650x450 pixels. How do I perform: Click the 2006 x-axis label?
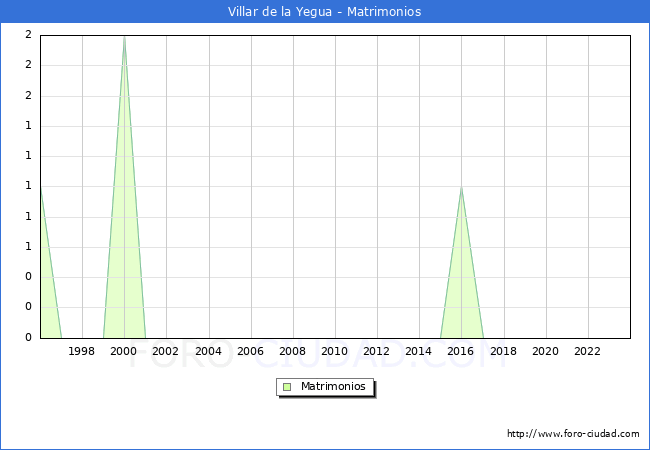(x=250, y=351)
